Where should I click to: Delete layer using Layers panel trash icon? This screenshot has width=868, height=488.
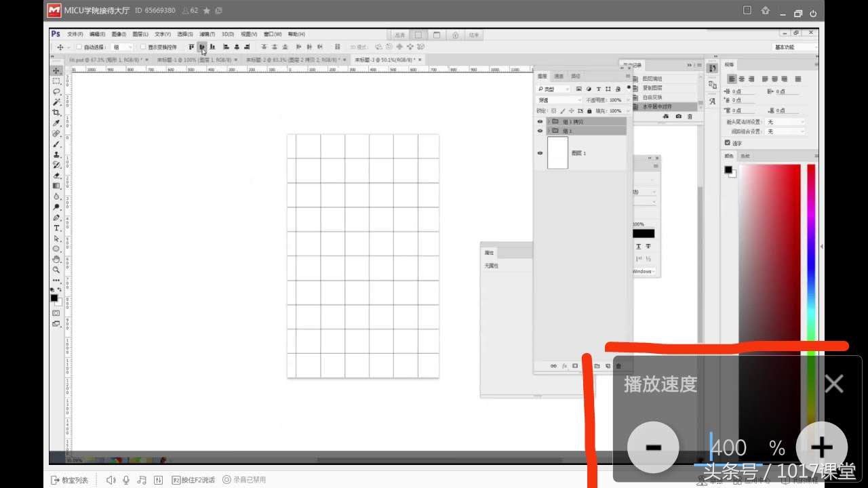[x=618, y=366]
